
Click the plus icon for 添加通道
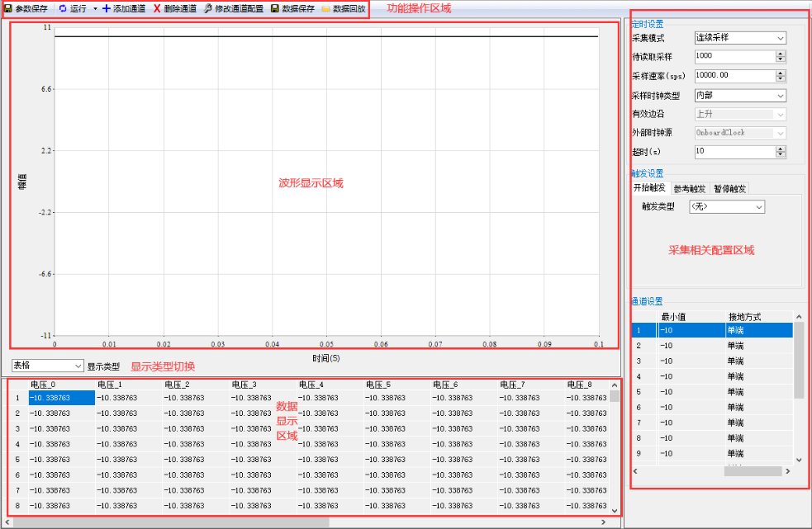point(106,8)
